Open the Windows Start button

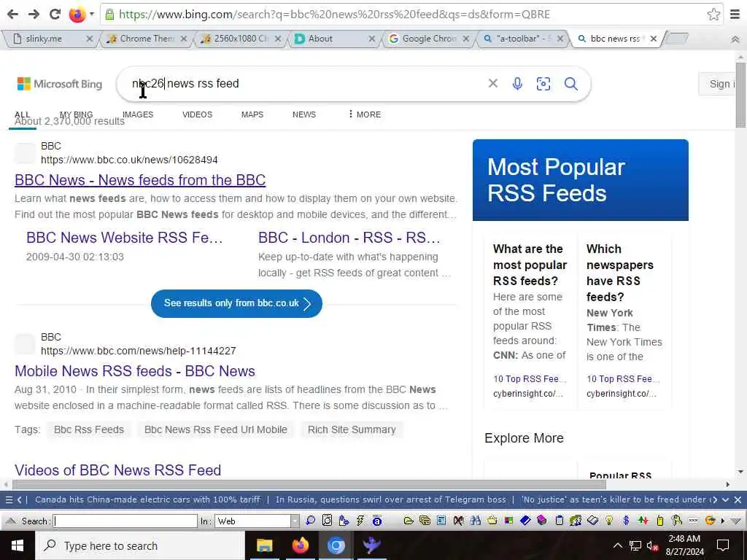coord(18,545)
